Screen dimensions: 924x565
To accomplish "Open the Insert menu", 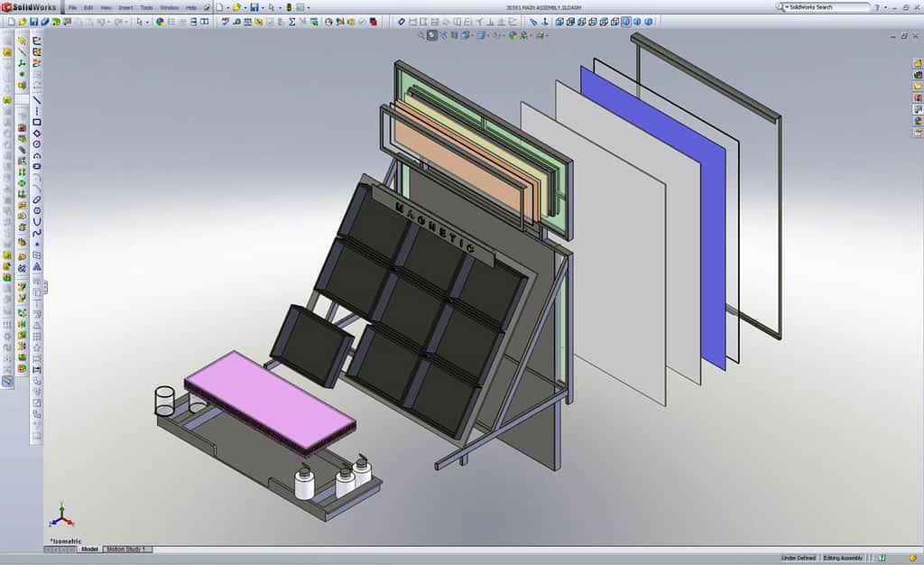I will 125,7.
